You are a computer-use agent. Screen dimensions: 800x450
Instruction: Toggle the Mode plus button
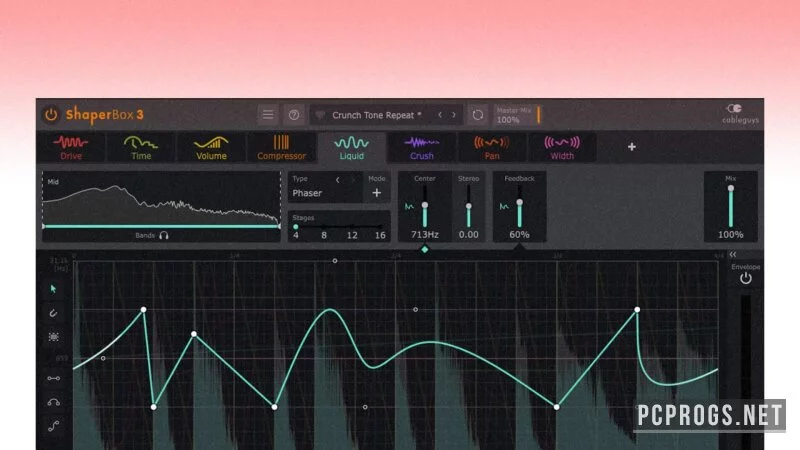pyautogui.click(x=377, y=192)
